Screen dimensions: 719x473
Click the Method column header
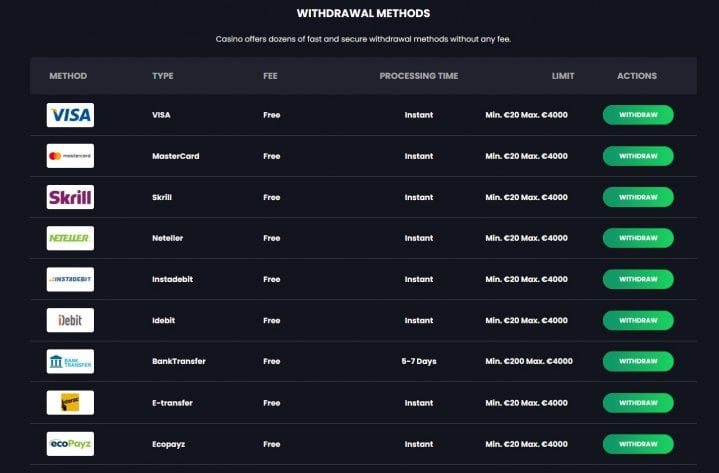click(x=68, y=76)
